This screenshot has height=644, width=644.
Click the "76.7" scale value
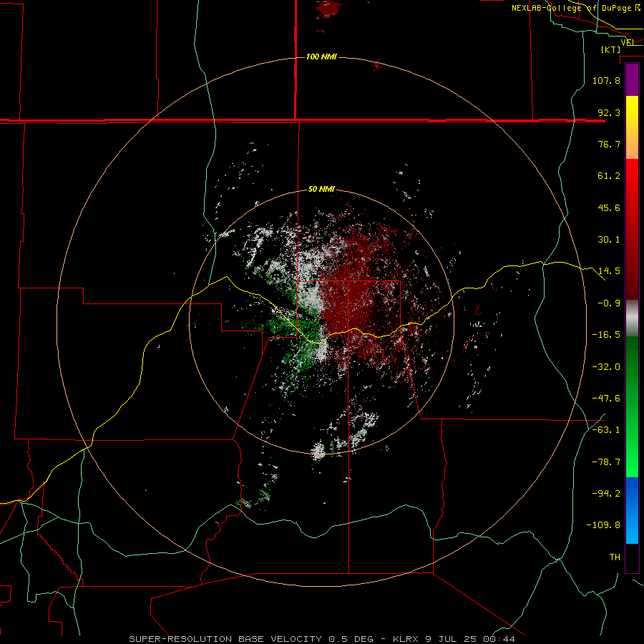tap(609, 144)
